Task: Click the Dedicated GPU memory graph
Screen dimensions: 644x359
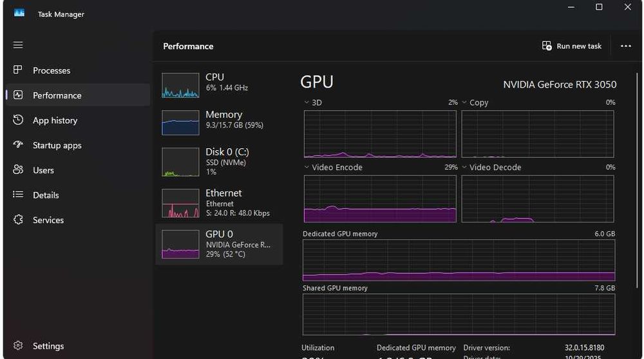Action: [459, 260]
